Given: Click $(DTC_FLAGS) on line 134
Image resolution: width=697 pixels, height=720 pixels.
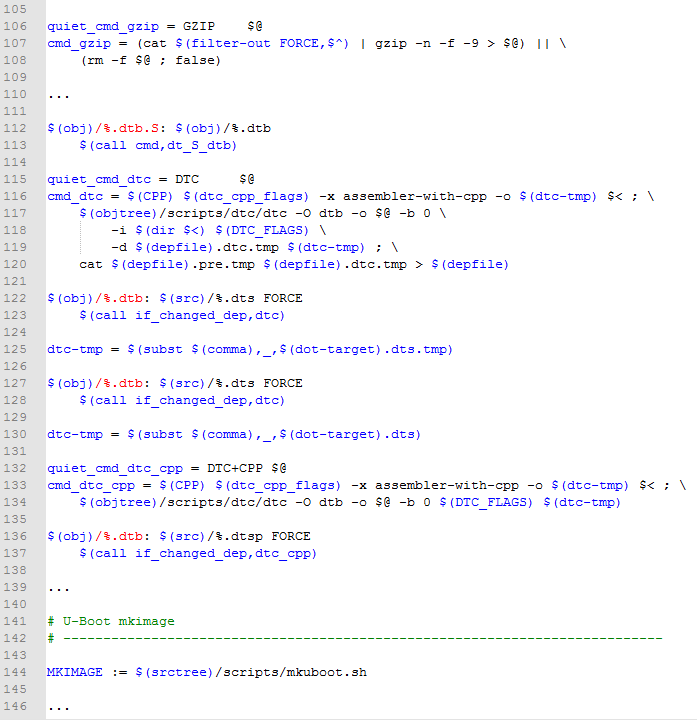Looking at the screenshot, I should pyautogui.click(x=486, y=502).
